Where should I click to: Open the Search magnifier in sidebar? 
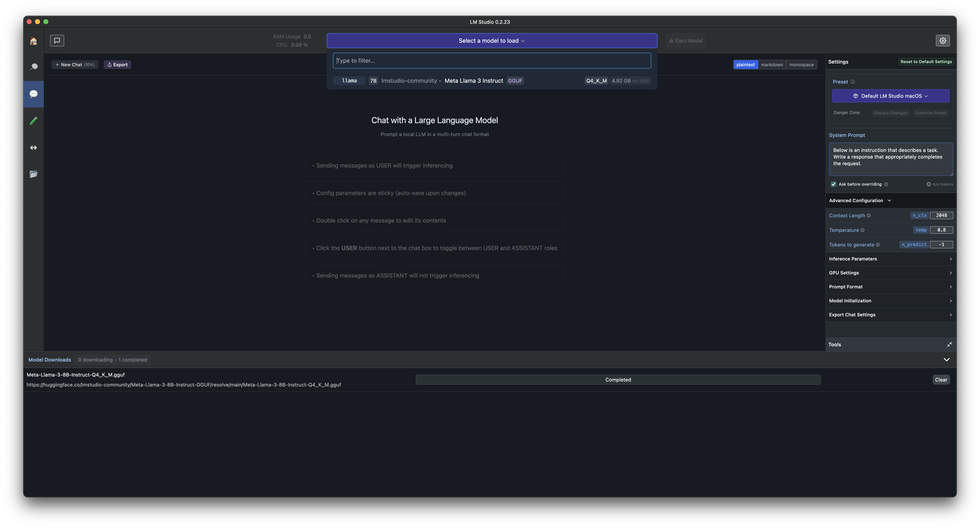(x=34, y=67)
